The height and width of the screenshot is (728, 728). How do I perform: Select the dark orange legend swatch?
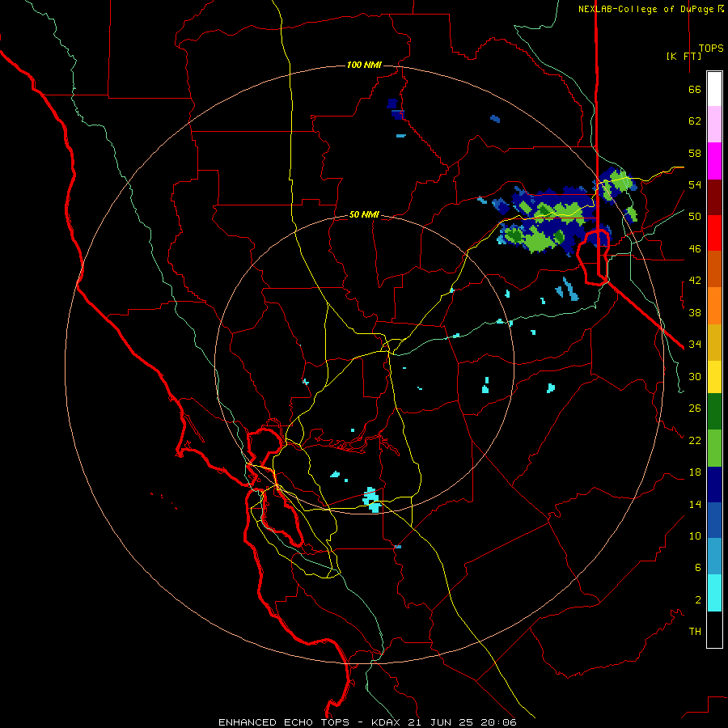(714, 269)
